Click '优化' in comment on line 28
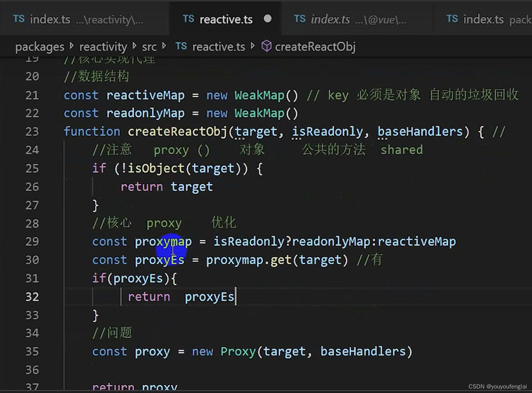The width and height of the screenshot is (532, 393). pos(224,223)
